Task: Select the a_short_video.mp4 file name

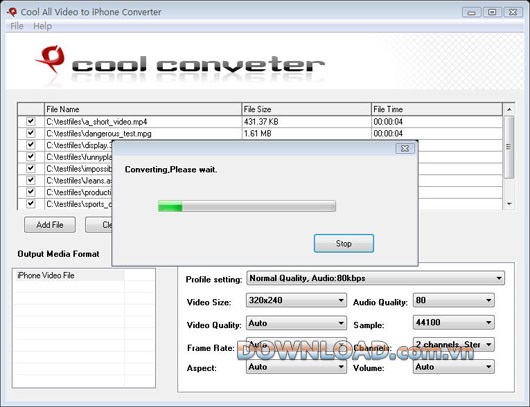Action: pyautogui.click(x=97, y=121)
